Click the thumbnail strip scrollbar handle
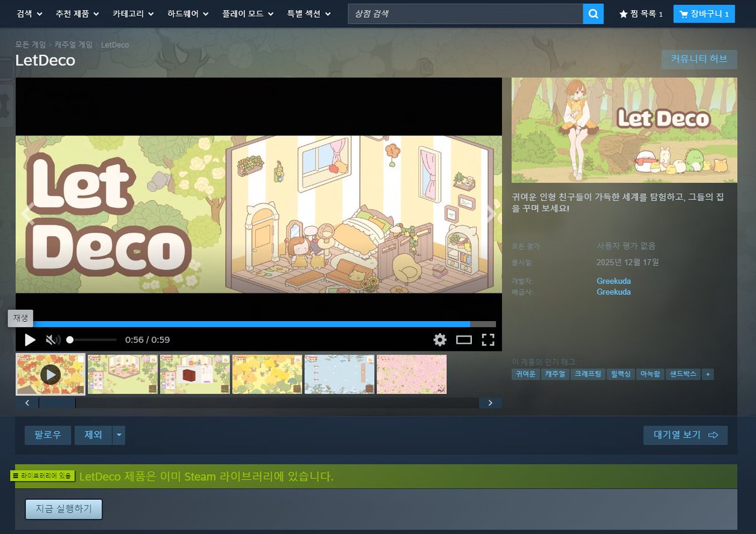This screenshot has height=534, width=756. 57,403
